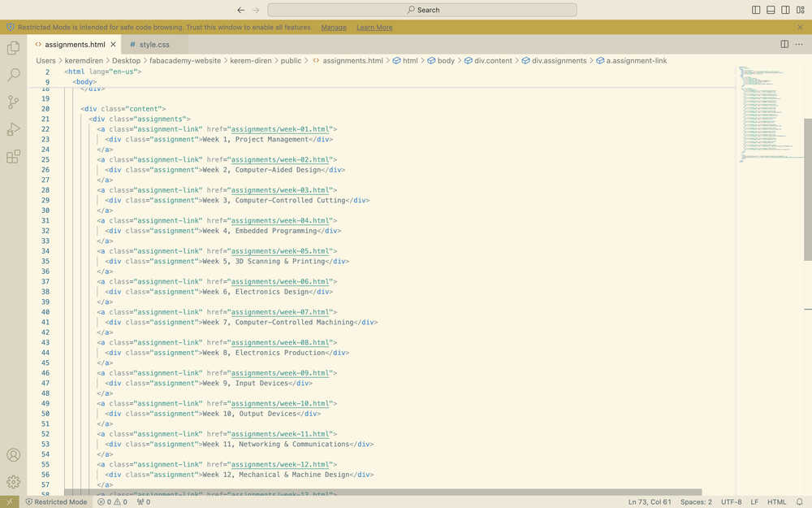Viewport: 812px width, 508px height.
Task: Open Ln 73, Col 61 go-to-line
Action: click(650, 501)
